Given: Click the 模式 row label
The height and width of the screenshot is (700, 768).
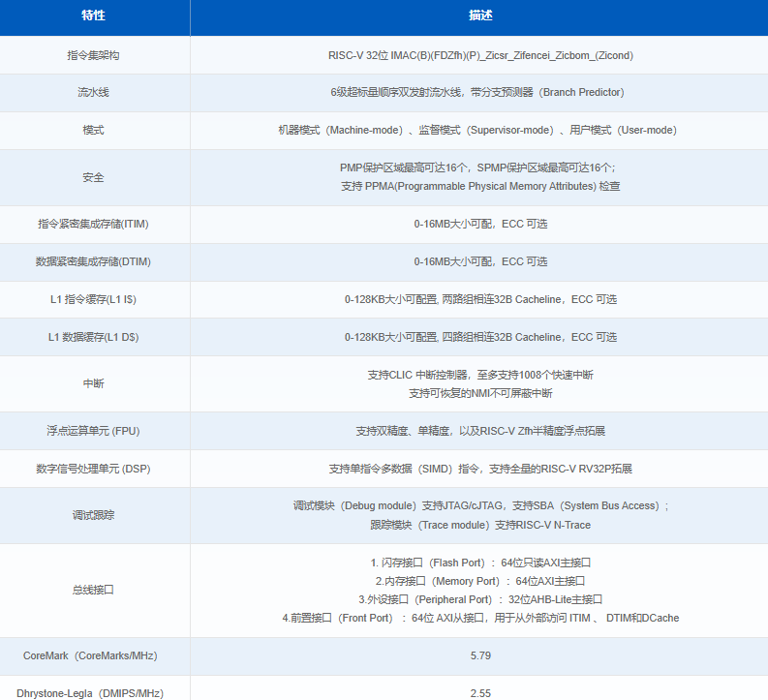Looking at the screenshot, I should click(x=94, y=130).
